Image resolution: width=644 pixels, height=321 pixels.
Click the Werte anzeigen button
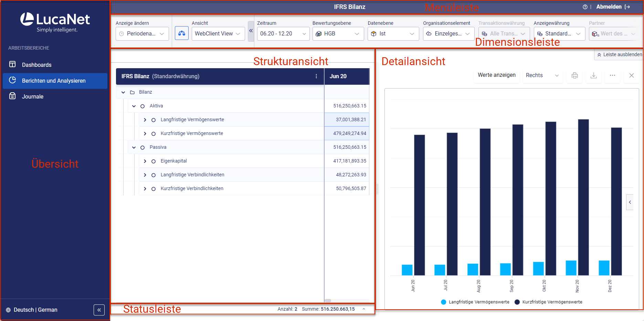[x=497, y=75]
